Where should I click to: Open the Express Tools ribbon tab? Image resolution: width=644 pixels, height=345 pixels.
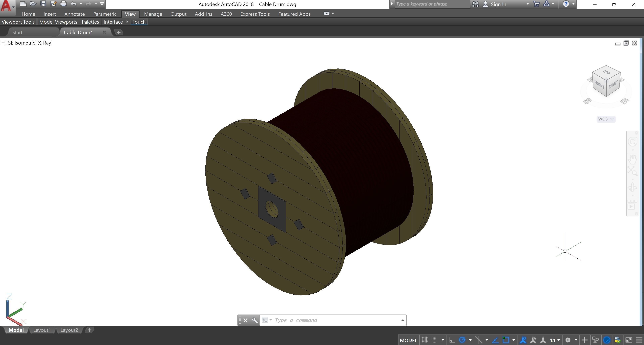[x=255, y=14]
